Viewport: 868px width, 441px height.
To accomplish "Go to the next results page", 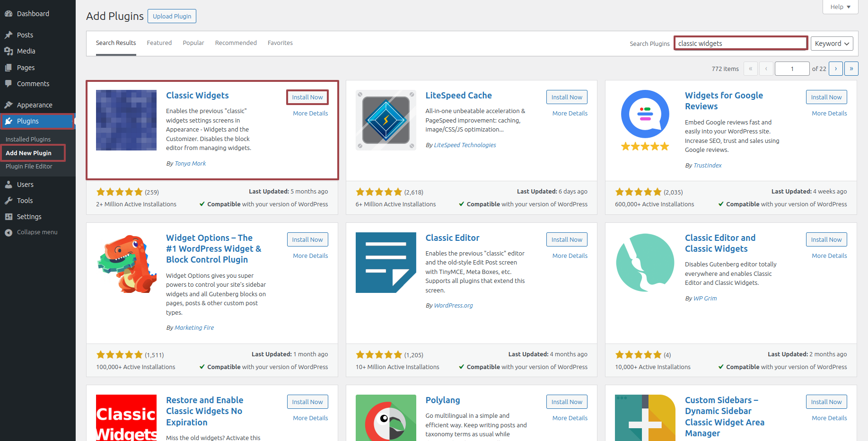I will pos(836,69).
